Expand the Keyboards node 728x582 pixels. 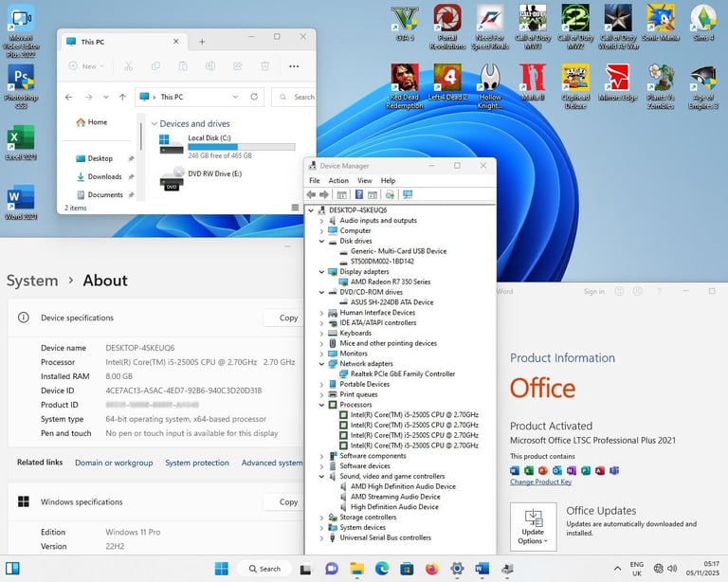pyautogui.click(x=321, y=334)
